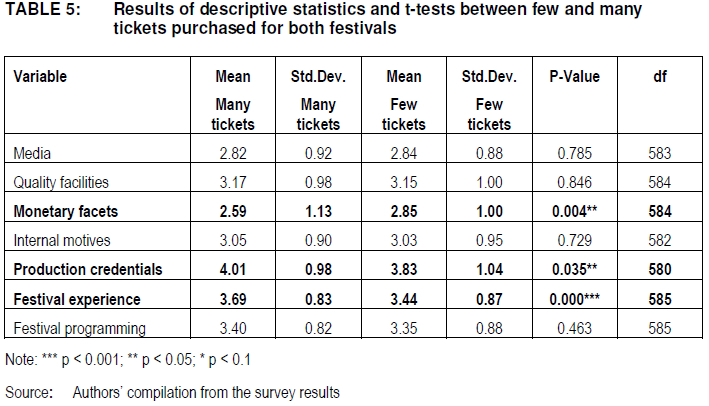This screenshot has width=709, height=406.
Task: Select the P-value cell '0.035**'
Action: pyautogui.click(x=575, y=270)
